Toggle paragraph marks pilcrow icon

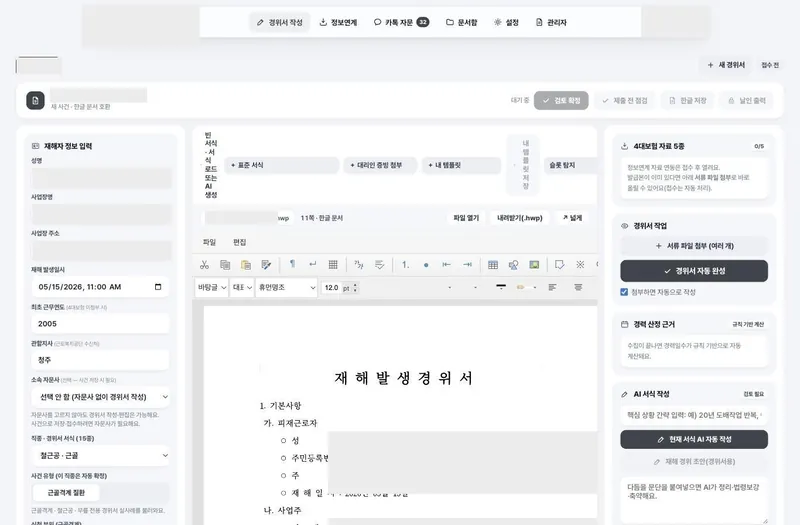pos(292,264)
